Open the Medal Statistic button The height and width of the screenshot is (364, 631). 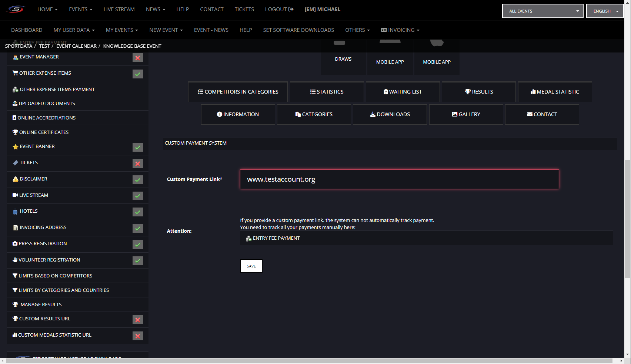pos(555,92)
